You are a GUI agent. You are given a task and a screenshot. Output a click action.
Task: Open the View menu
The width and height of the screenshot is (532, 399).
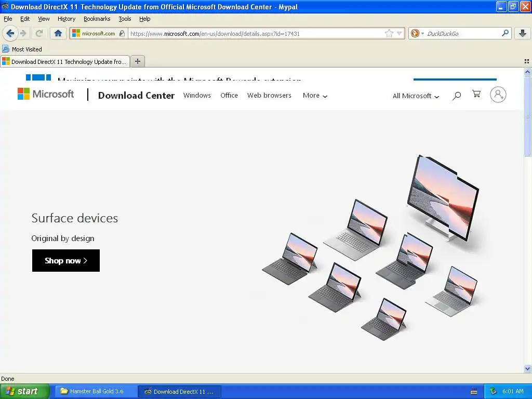coord(44,19)
